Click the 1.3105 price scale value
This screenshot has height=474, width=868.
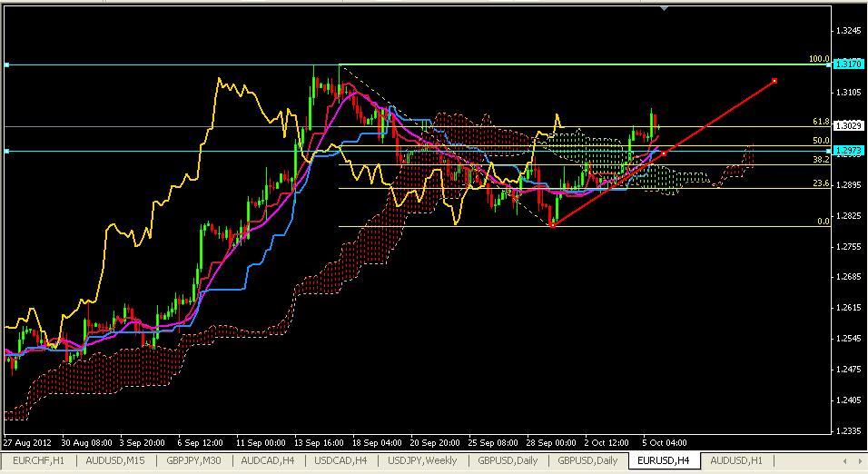pos(849,93)
